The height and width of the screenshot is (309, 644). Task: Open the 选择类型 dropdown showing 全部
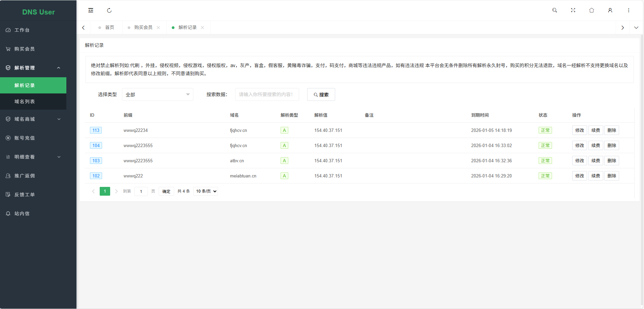pyautogui.click(x=157, y=94)
